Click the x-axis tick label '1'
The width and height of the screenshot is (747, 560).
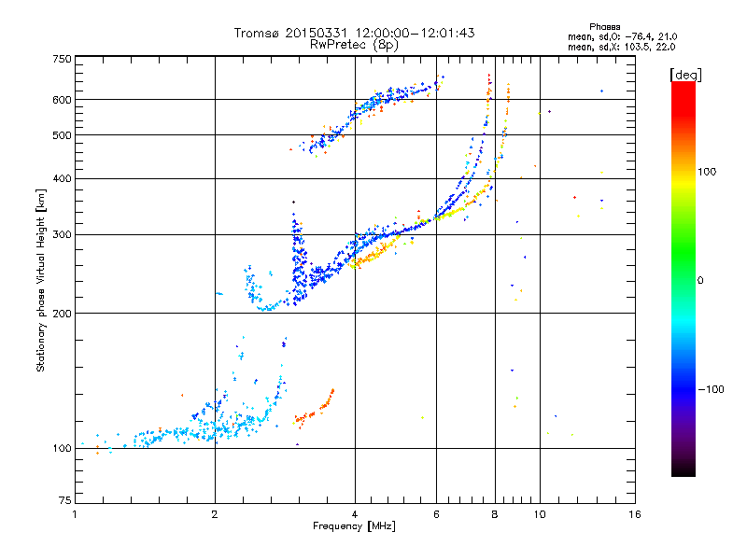(75, 514)
